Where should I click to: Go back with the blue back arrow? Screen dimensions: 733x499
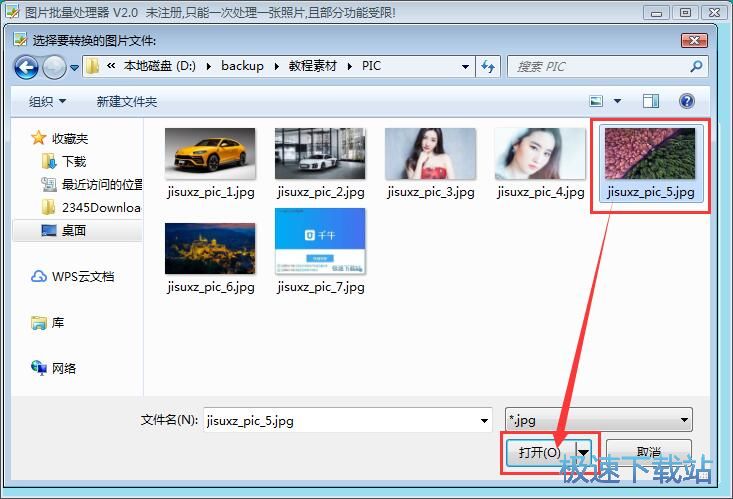click(26, 67)
